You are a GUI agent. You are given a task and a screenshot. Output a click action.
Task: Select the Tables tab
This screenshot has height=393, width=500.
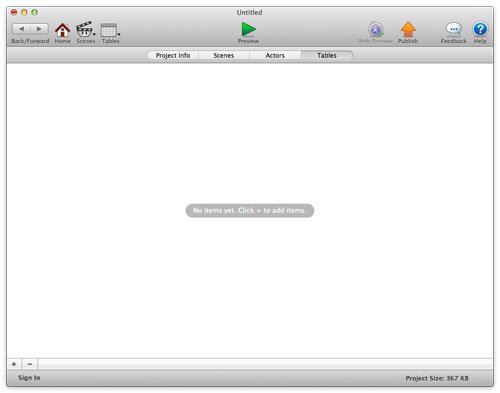click(x=327, y=55)
